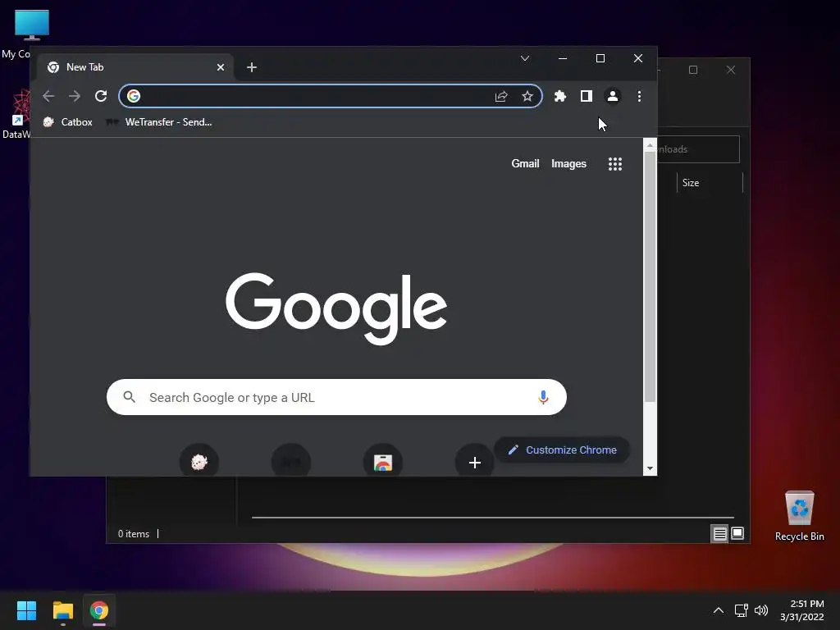Open the Gmail link

click(525, 163)
